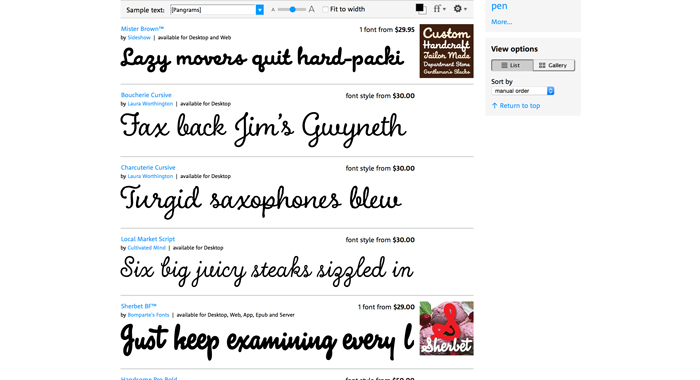Open the text color swatch picker
700x380 pixels.
click(x=421, y=9)
